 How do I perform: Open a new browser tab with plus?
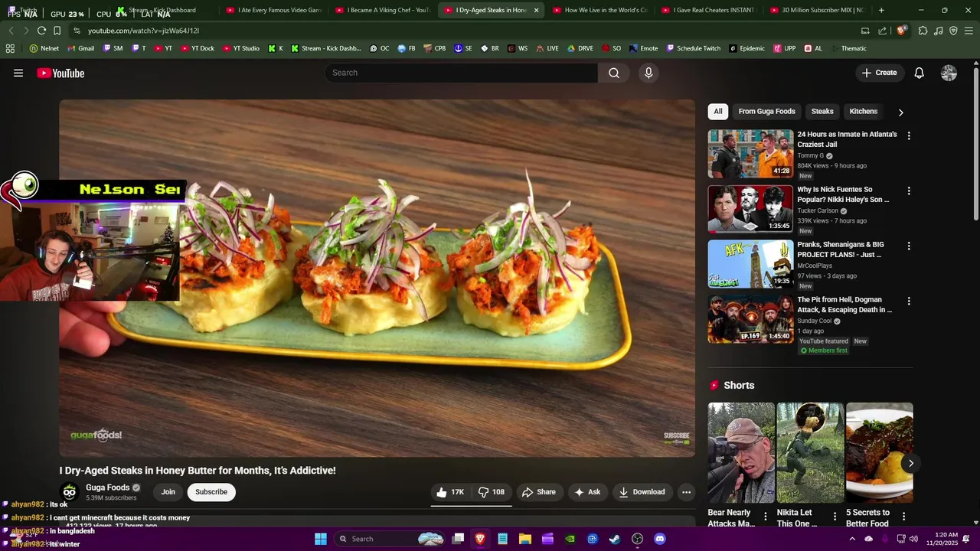(x=881, y=10)
